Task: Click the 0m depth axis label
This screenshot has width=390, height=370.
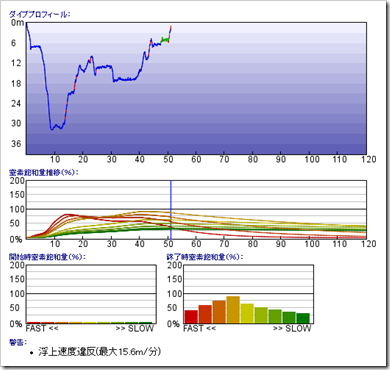Action: 18,23
